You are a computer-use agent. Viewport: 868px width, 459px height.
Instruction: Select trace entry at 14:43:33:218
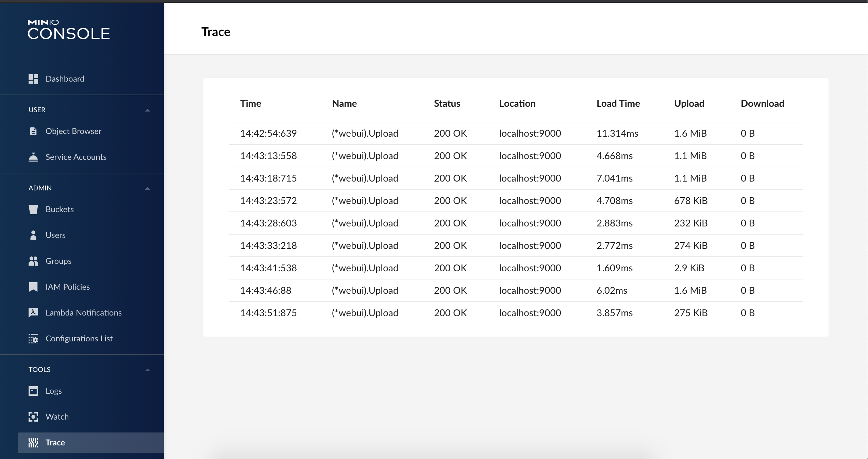click(516, 245)
